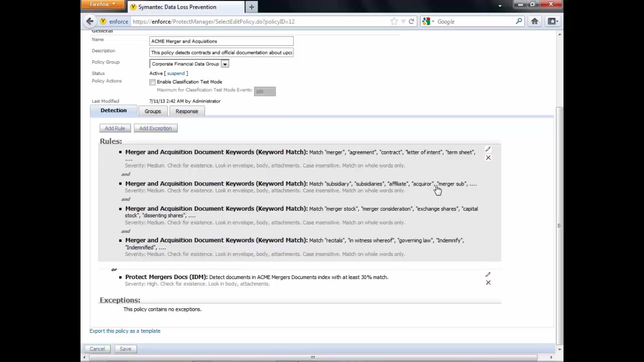The image size is (644, 362).
Task: Click the search magnifier icon
Action: point(519,21)
